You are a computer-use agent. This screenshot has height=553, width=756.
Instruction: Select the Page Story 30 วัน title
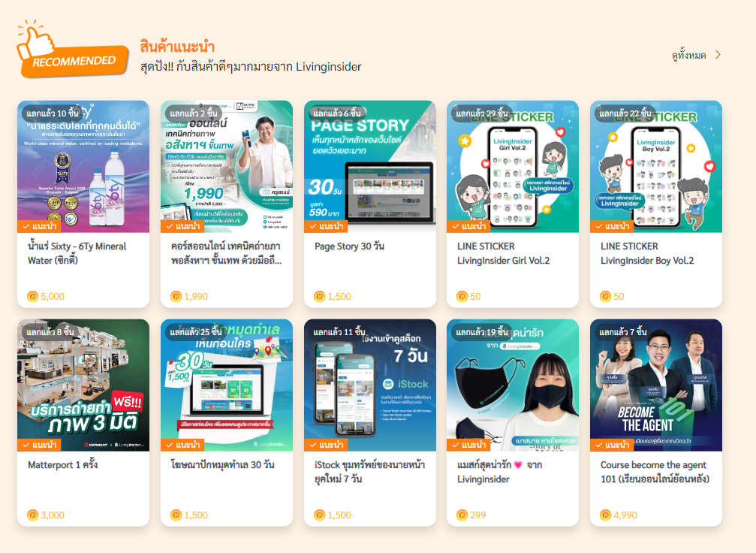point(350,246)
